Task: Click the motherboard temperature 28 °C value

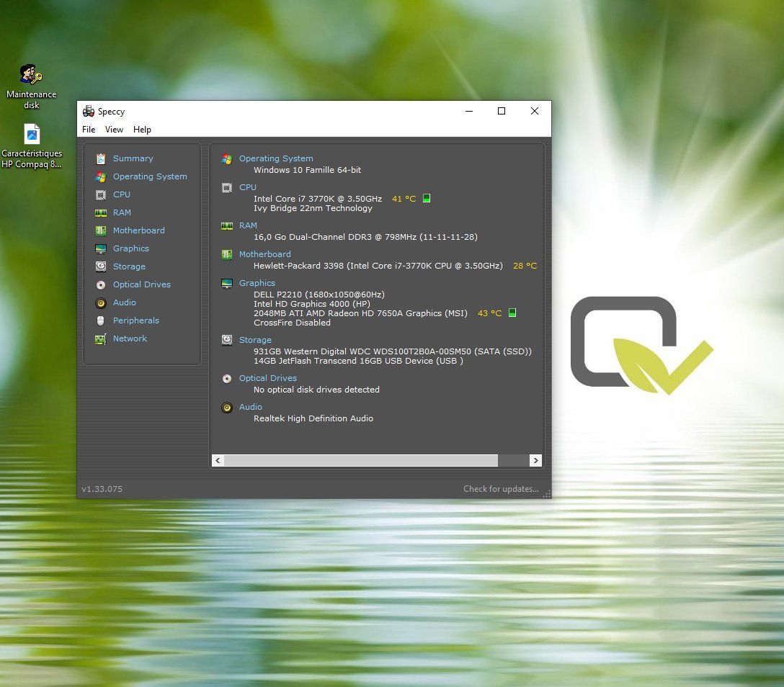Action: (525, 266)
